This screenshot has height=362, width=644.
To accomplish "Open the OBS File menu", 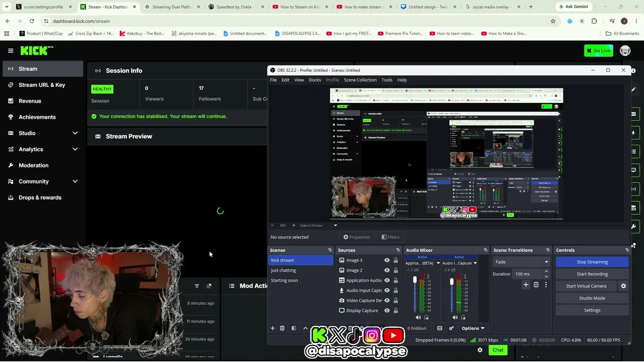I will point(273,80).
